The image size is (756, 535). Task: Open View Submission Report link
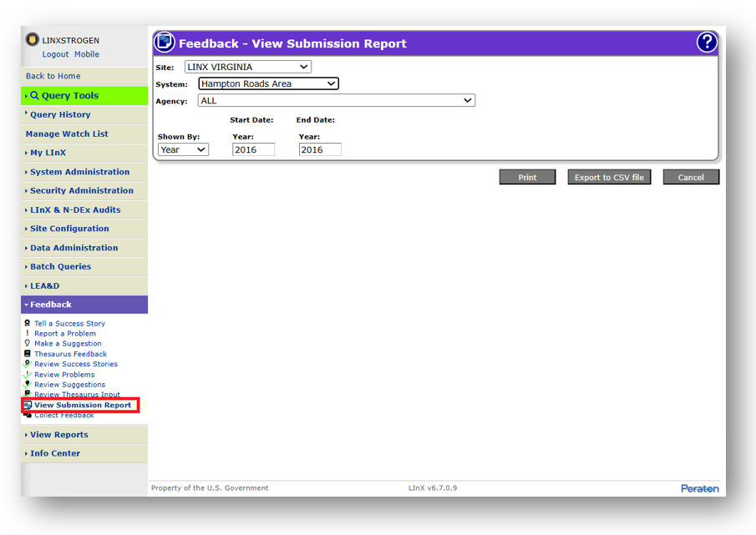[83, 405]
